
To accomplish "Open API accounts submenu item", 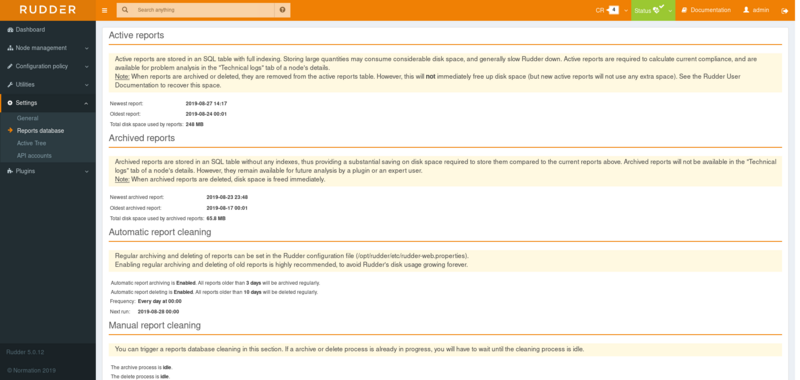I will click(x=34, y=156).
